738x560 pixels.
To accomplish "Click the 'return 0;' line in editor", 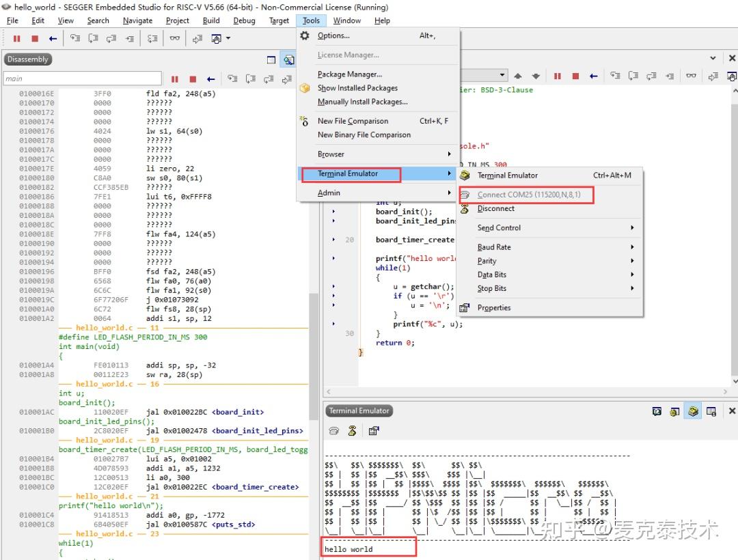I will (396, 343).
